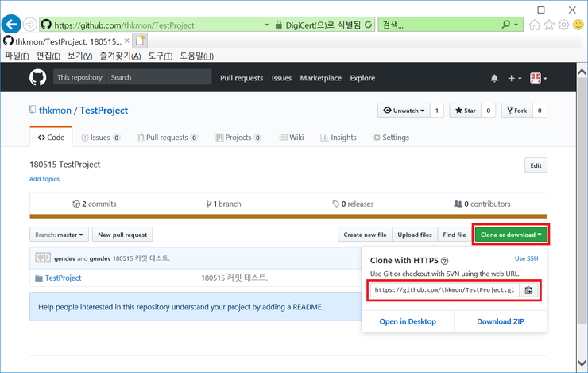Screen dimensions: 588x373
Task: Open the notifications bell icon
Action: tap(494, 78)
